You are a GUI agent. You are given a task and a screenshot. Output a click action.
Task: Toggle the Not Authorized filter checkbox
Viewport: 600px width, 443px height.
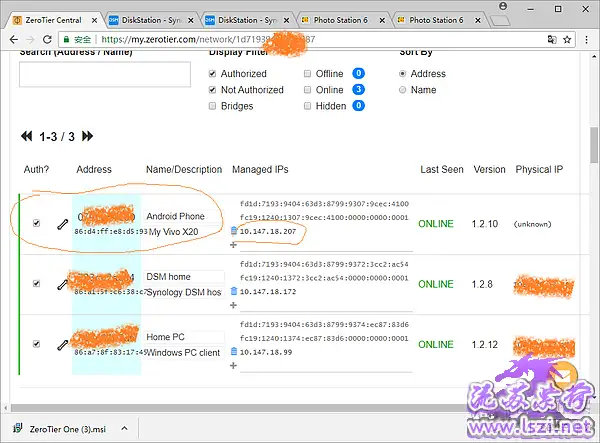[212, 90]
